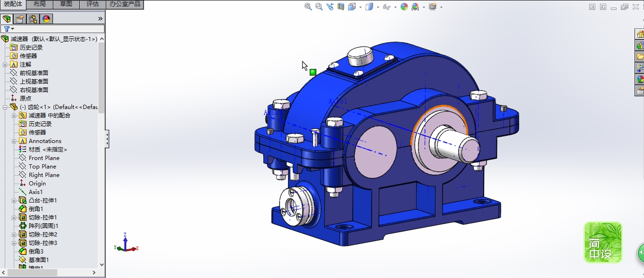Click the Zoom to Fit icon
This screenshot has height=278, width=644.
click(308, 7)
